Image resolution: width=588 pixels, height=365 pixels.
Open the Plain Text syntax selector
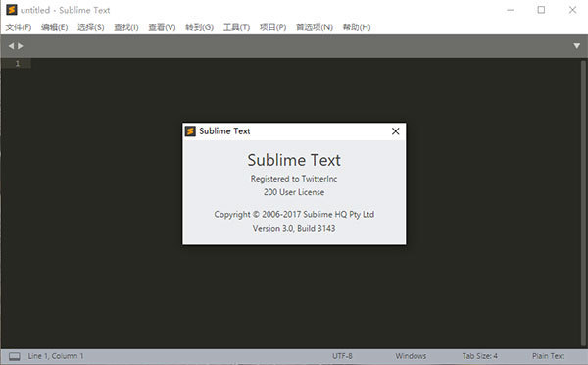(x=548, y=356)
